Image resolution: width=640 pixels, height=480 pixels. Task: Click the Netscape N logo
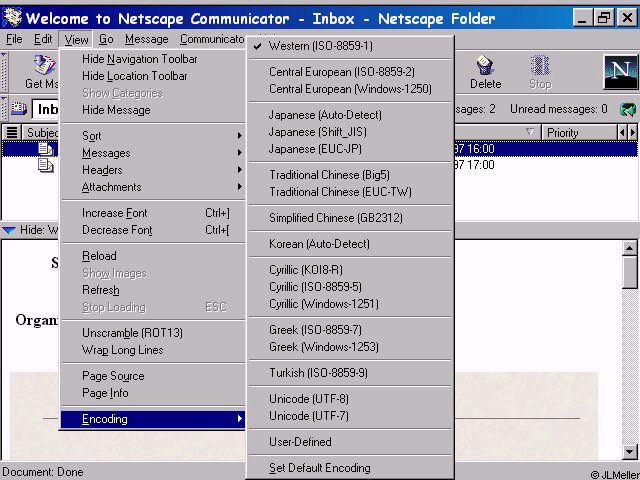tap(620, 72)
